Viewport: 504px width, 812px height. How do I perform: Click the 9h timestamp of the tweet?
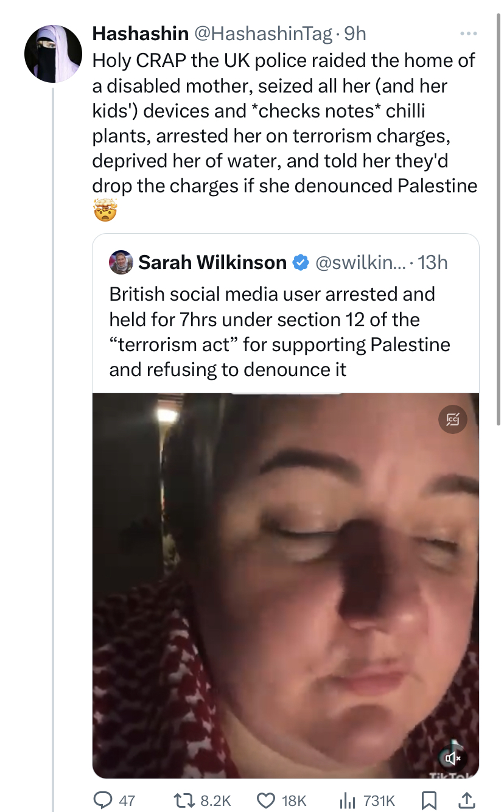[x=355, y=33]
